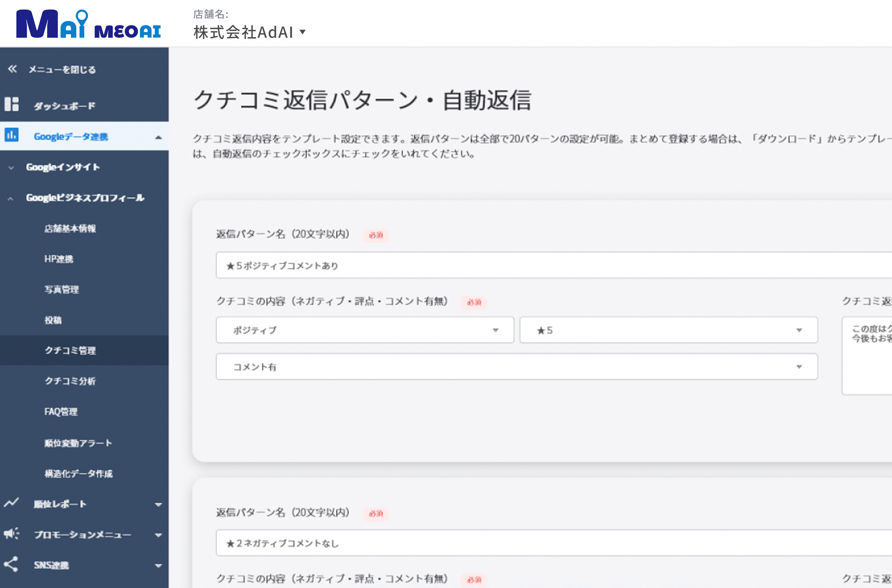
Task: Click the プロモーションメニュー megaphone icon
Action: (x=11, y=534)
